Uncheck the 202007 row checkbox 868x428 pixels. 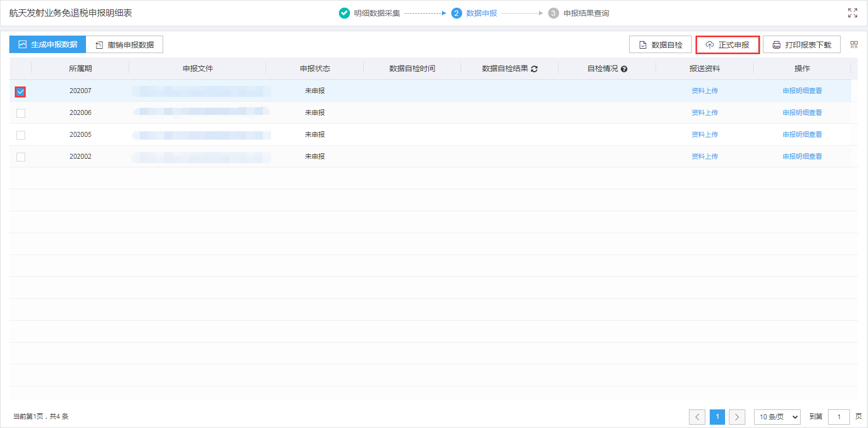tap(21, 91)
